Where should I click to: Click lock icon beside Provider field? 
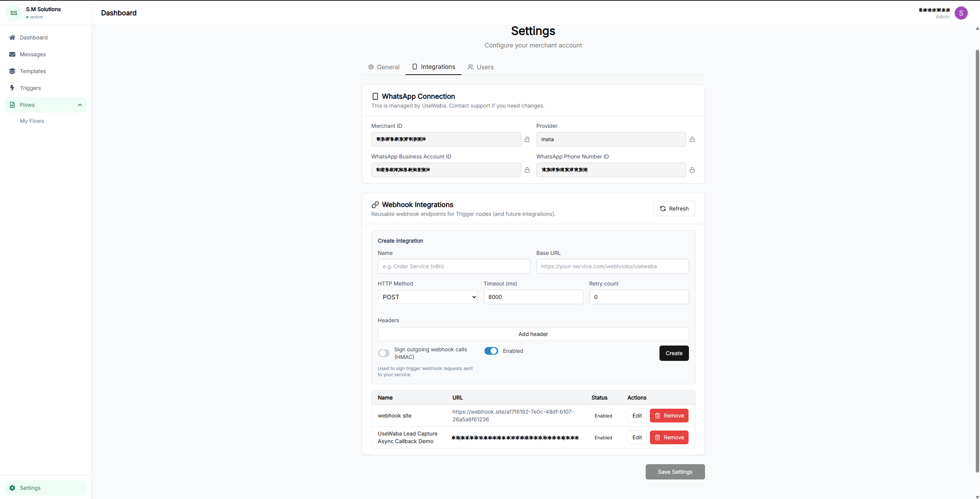(692, 139)
